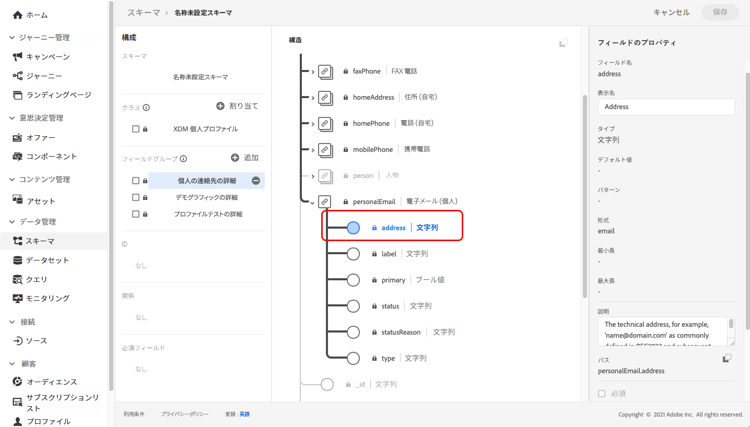
Task: Select the address field circle node
Action: click(x=353, y=228)
